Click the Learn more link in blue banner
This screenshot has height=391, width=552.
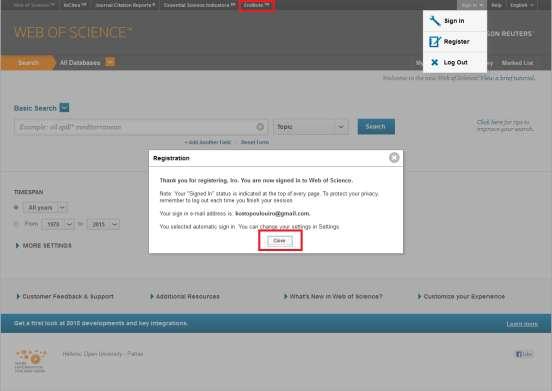(x=522, y=324)
